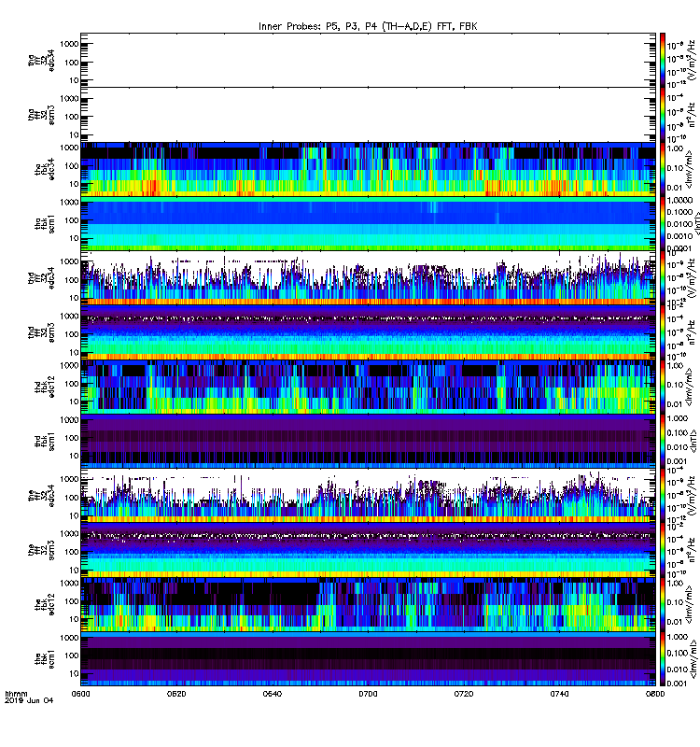This screenshot has width=700, height=747.
Task: Click the 'thd fff 32 scm3' panel label
Action: [x=41, y=332]
